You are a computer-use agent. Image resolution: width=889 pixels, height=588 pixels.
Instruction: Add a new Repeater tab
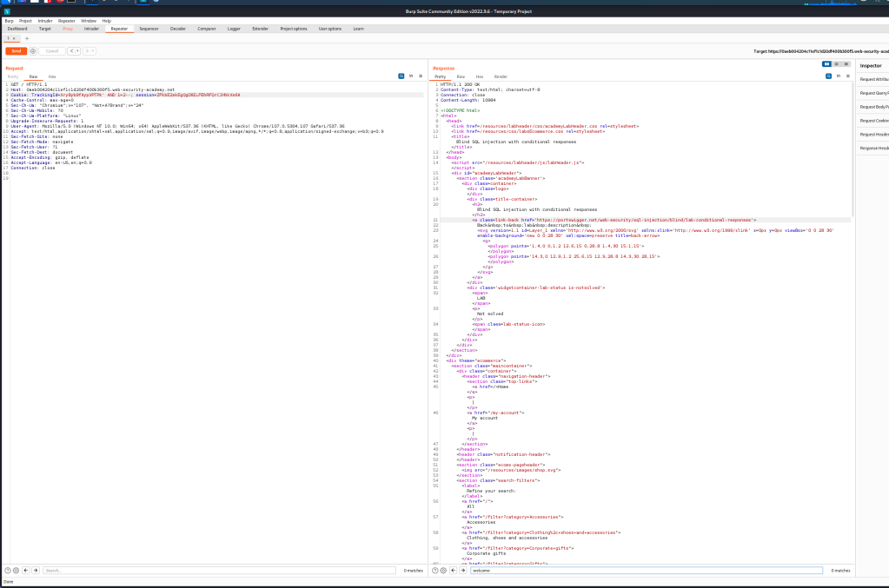(x=26, y=39)
